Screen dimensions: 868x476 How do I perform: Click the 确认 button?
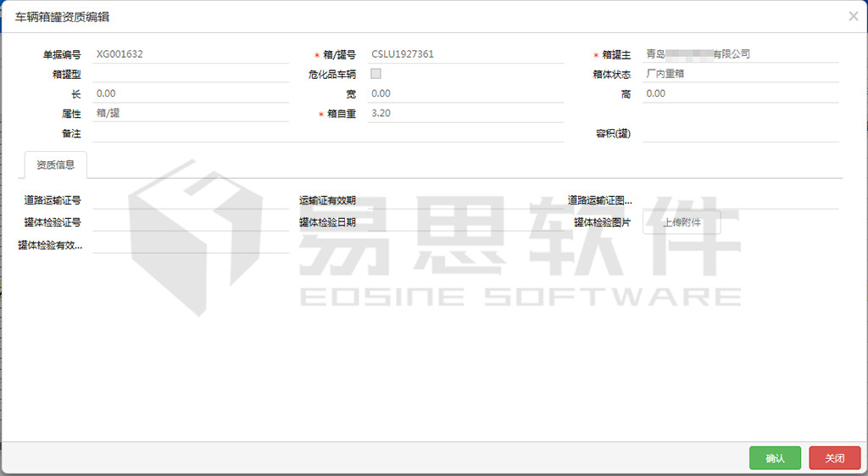(x=775, y=458)
